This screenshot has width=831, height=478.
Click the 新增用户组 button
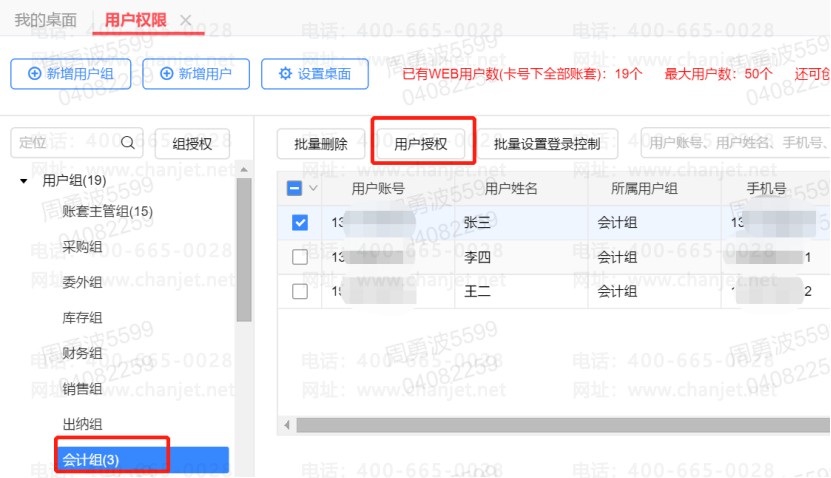[x=70, y=74]
